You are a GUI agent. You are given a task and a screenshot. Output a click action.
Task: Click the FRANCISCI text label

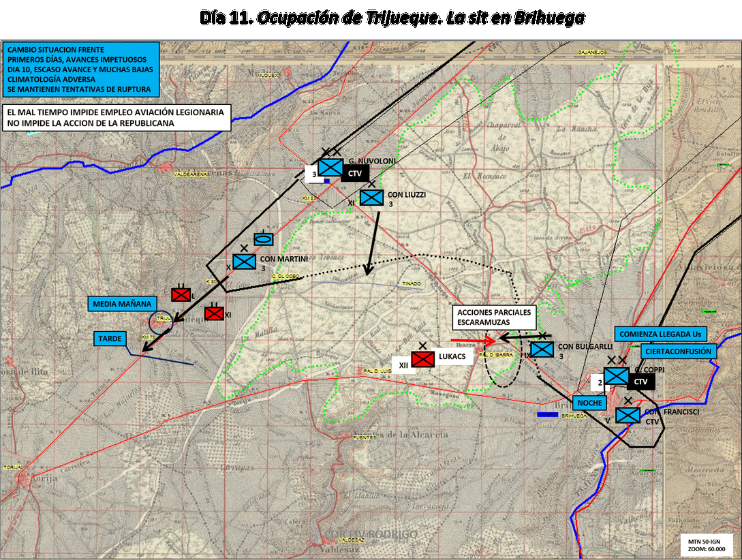pyautogui.click(x=681, y=411)
